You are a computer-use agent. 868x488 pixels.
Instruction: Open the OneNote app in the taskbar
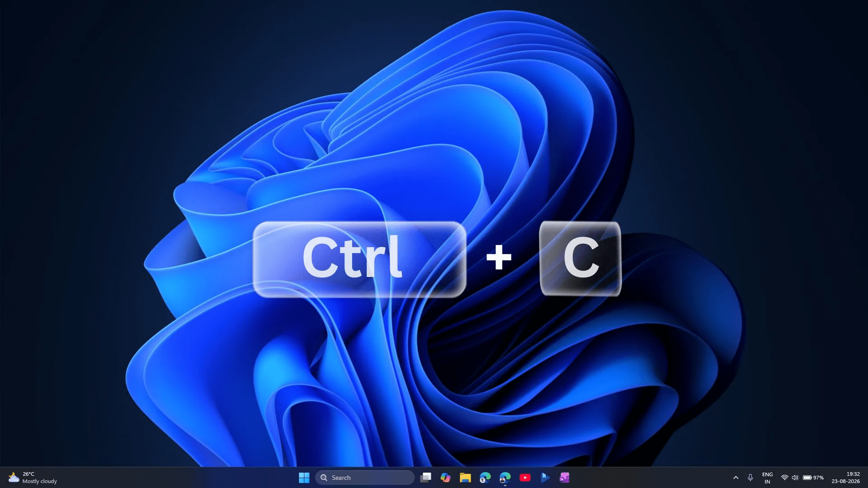coord(565,478)
